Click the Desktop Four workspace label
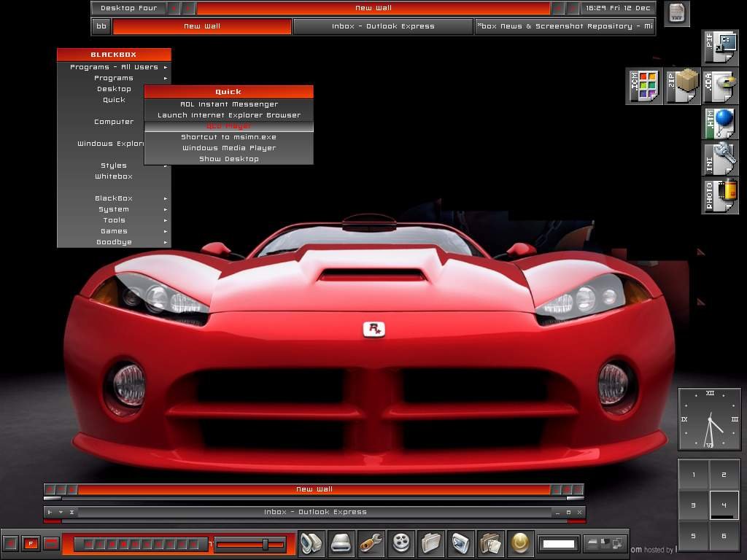747x560 pixels. (x=128, y=8)
